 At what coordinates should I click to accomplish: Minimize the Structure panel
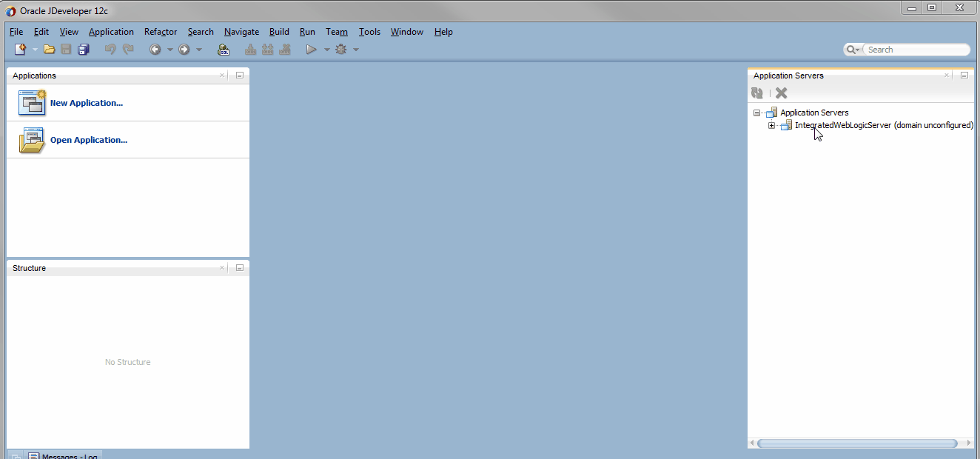click(240, 268)
